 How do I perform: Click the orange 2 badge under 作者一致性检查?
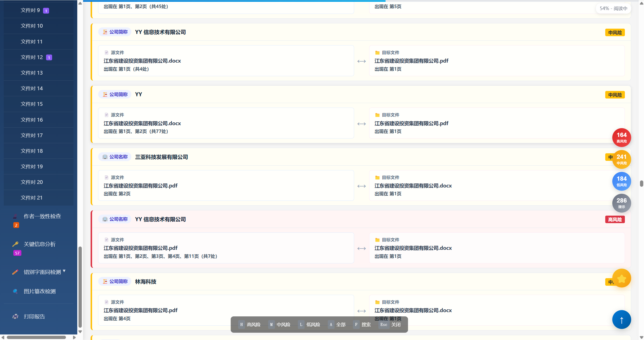[x=16, y=225]
